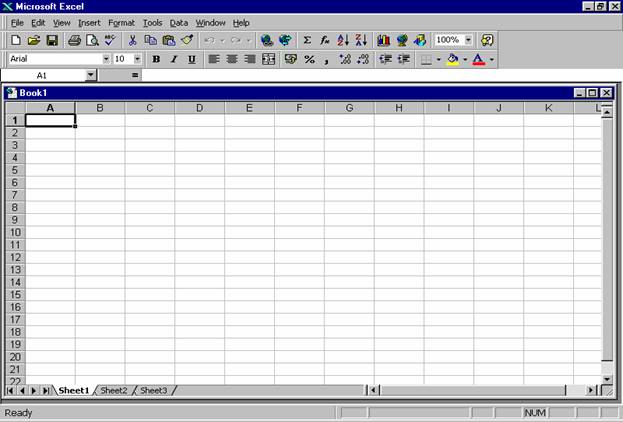
Task: Click the Merge and Center icon
Action: coord(268,59)
